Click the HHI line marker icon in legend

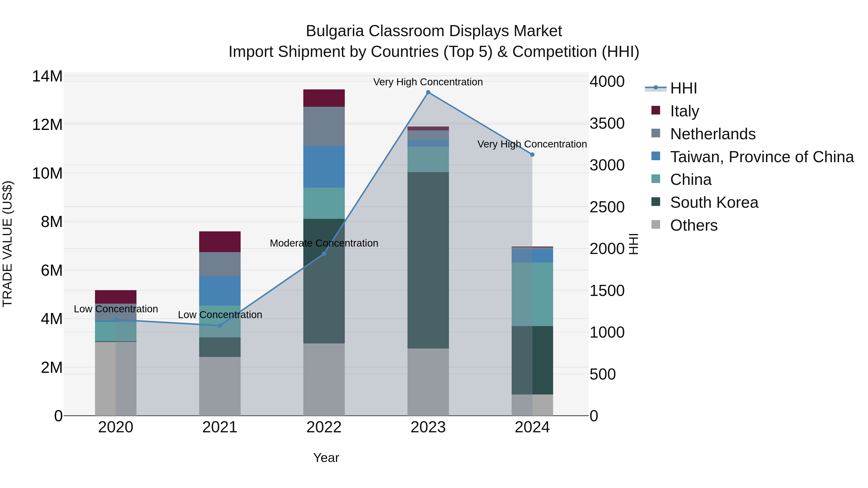[656, 88]
